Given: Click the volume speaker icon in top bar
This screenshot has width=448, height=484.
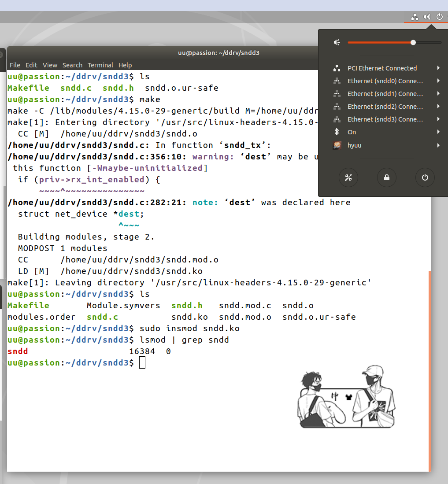Looking at the screenshot, I should click(x=426, y=17).
